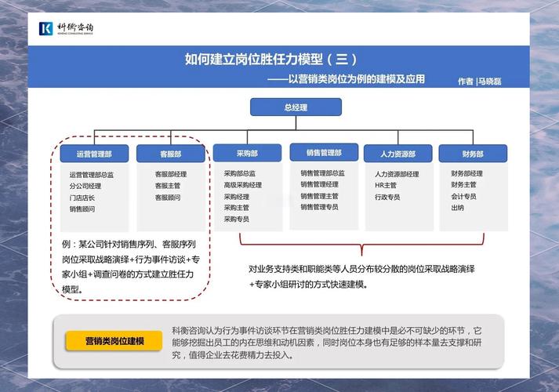This screenshot has height=392, width=559.
Task: Click the paragraph starting with 科衡咨询认为
Action: [x=327, y=343]
